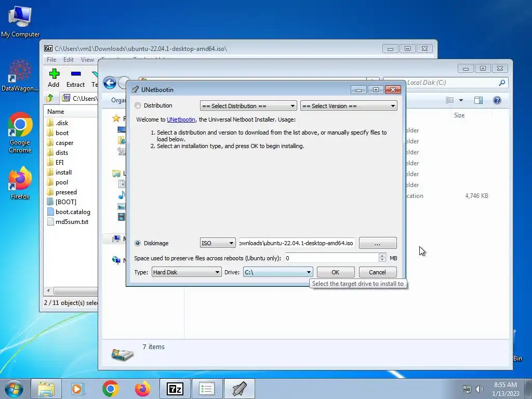The height and width of the screenshot is (399, 532).
Task: Click the up-folder icon in 7-Zip
Action: 50,98
